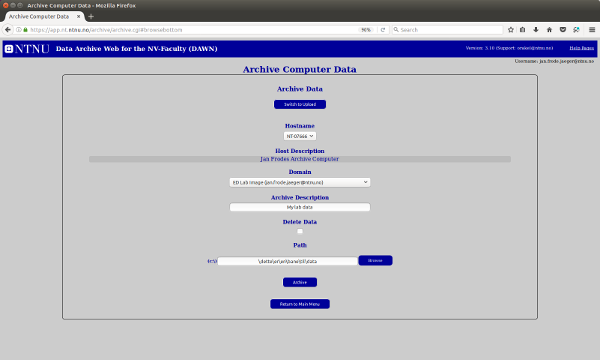Click the Archive Computer Data page heading
This screenshot has height=360, width=600.
click(x=300, y=69)
